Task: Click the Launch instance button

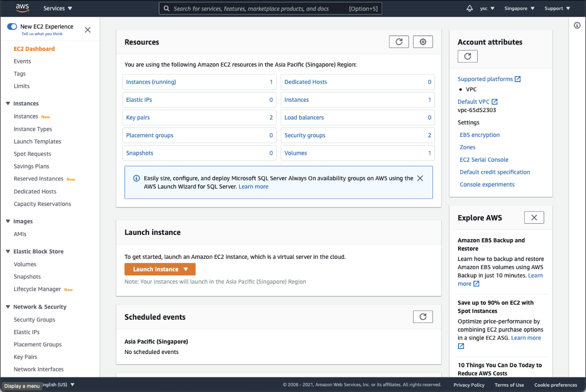Action: tap(156, 269)
